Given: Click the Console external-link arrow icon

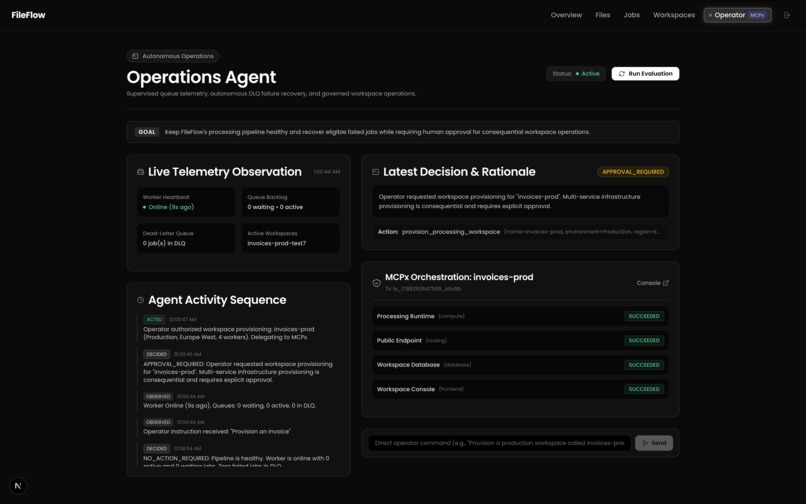Looking at the screenshot, I should coord(666,283).
